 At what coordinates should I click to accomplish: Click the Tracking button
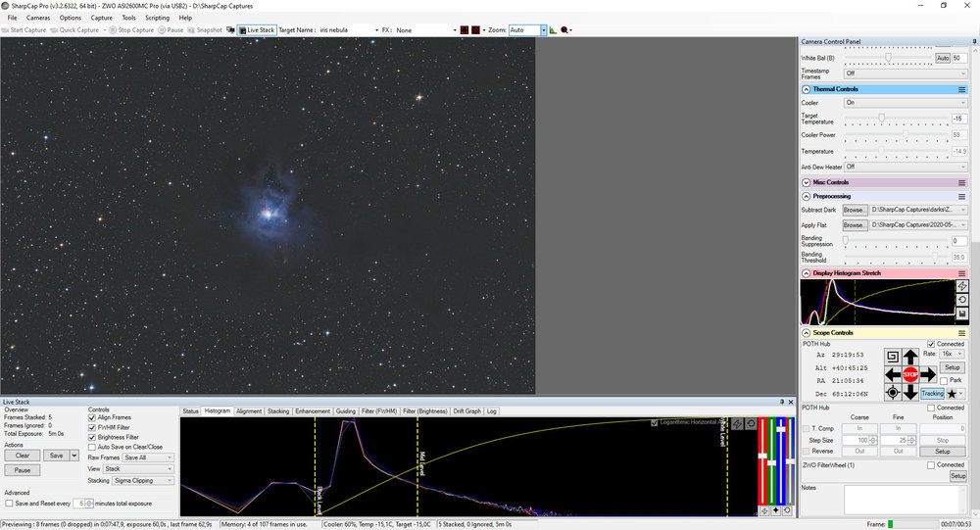pyautogui.click(x=932, y=393)
